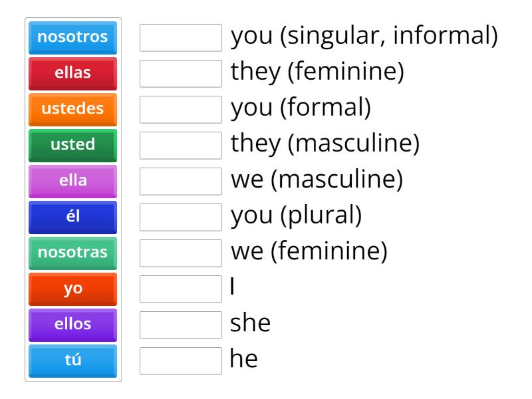Choose the teal nosotras tile

click(72, 253)
